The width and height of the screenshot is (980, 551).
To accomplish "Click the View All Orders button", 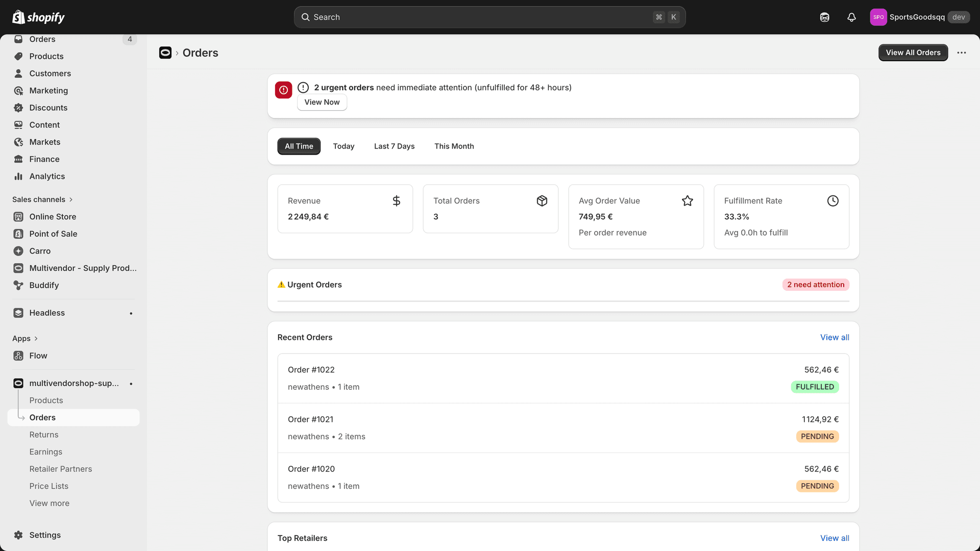I will point(913,53).
